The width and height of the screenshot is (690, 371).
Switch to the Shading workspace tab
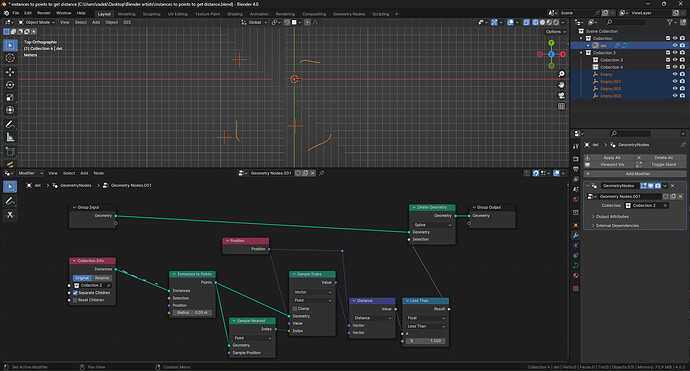[235, 14]
